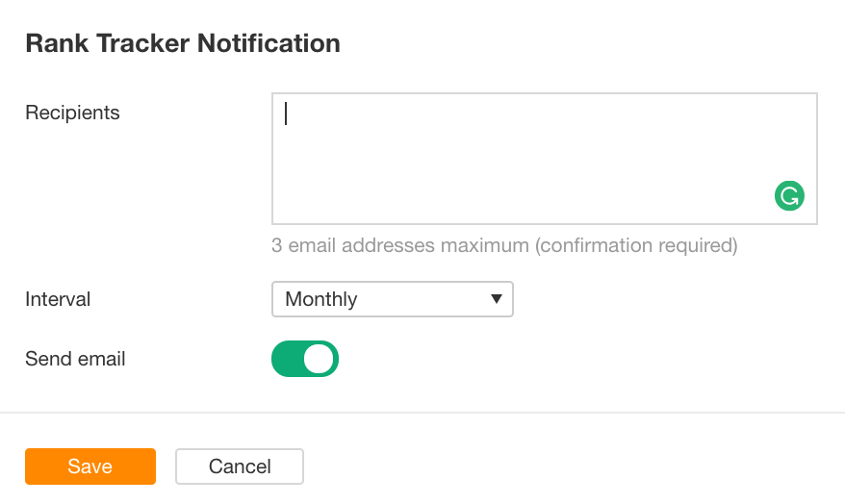Click the Interval field label
The image size is (845, 504).
(x=58, y=299)
